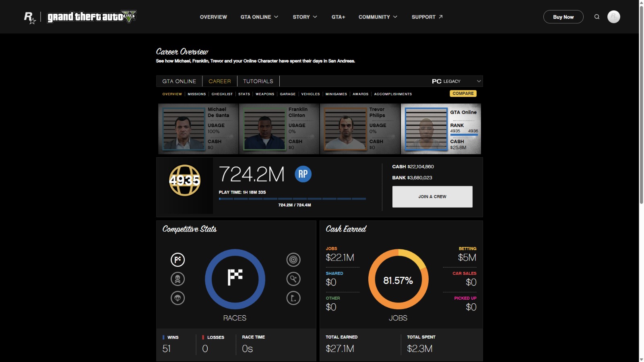Expand the GTA Online navigation dropdown
Viewport: 644px width, 362px height.
259,17
